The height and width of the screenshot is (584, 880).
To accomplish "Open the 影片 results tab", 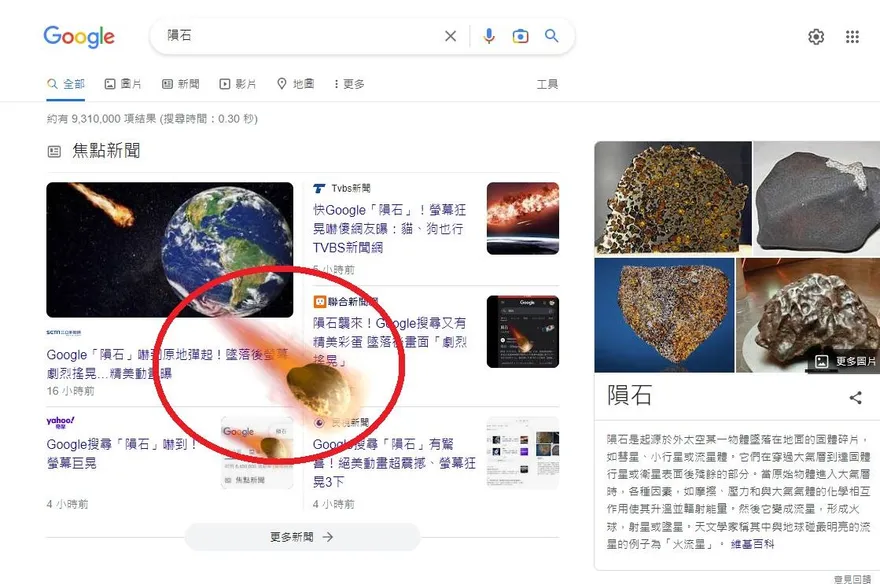I will pos(238,84).
